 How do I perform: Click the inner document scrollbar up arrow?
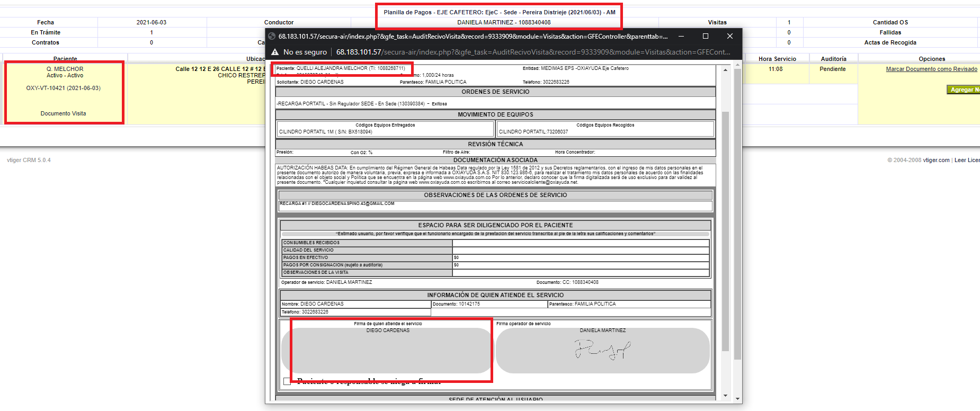725,70
